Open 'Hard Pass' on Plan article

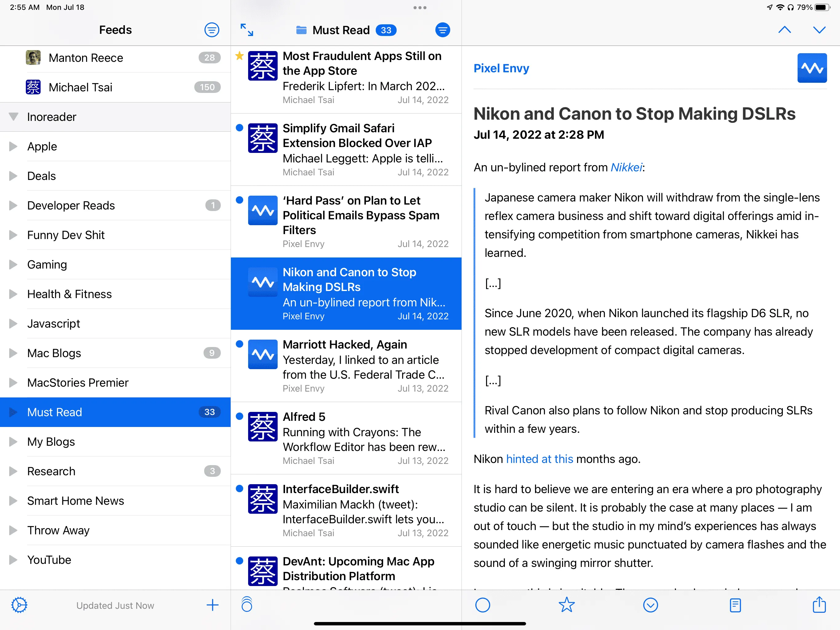(346, 221)
